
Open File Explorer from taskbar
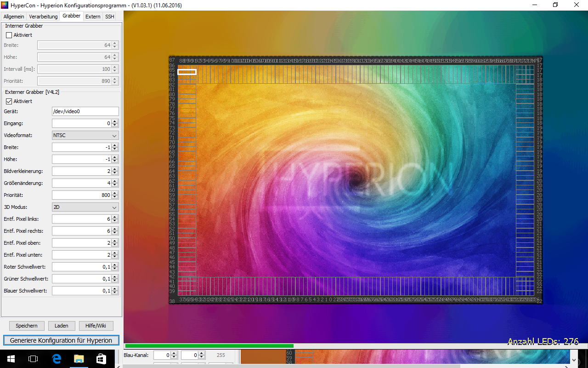[79, 358]
